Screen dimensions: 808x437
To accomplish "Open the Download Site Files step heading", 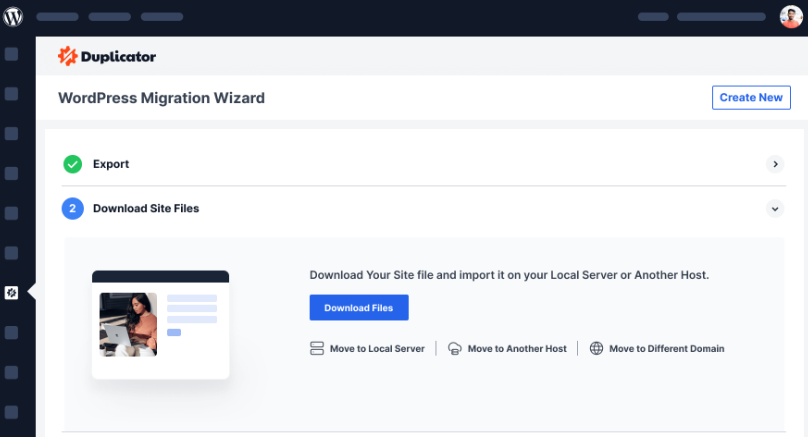I will (146, 209).
